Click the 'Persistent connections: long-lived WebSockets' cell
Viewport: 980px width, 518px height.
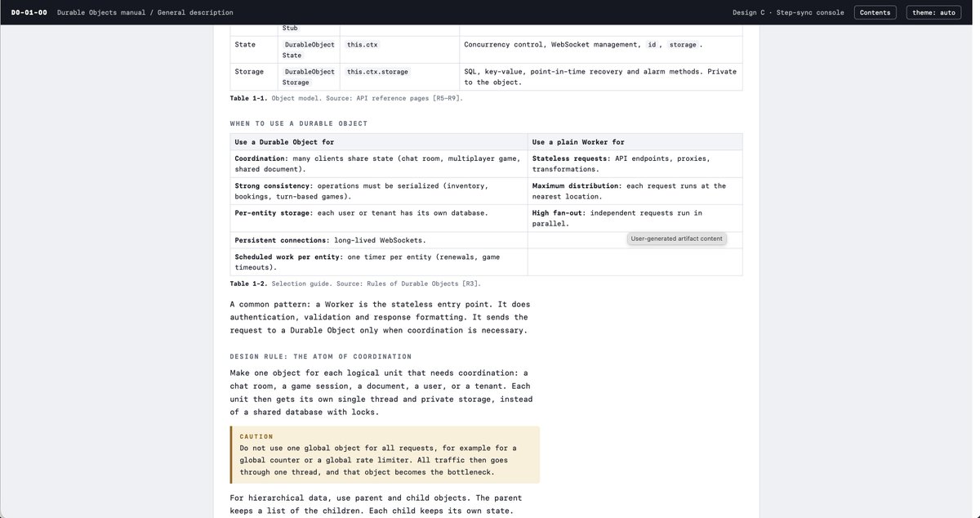(379, 240)
